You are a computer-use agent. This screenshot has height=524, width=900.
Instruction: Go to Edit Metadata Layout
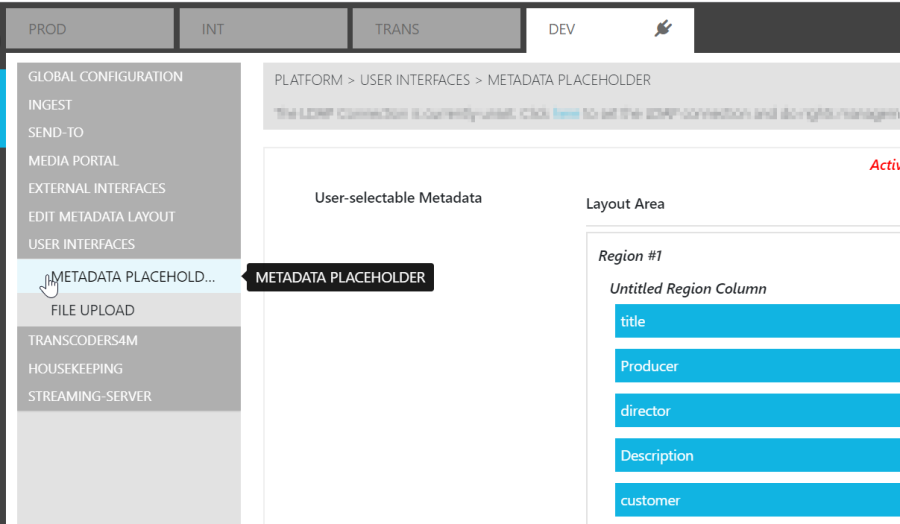(x=101, y=217)
